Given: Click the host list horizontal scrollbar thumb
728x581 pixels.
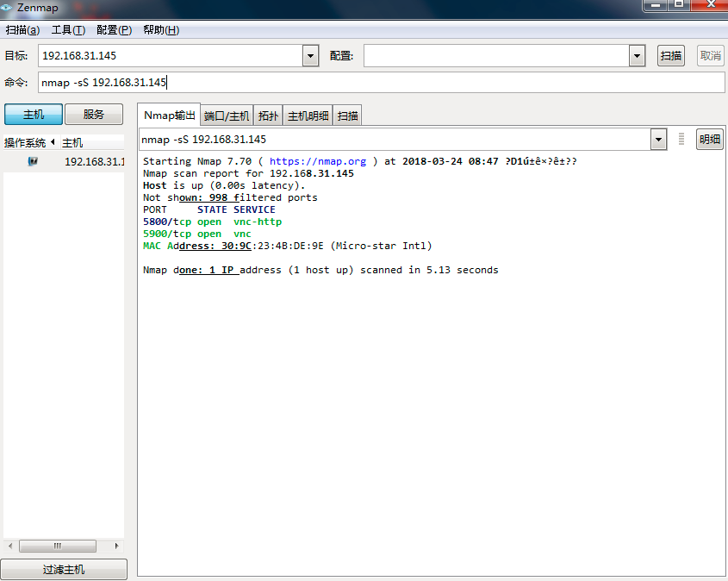Looking at the screenshot, I should (x=58, y=546).
